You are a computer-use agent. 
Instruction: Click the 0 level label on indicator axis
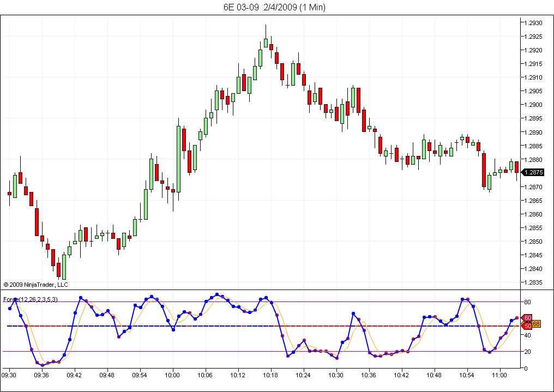[x=526, y=369]
